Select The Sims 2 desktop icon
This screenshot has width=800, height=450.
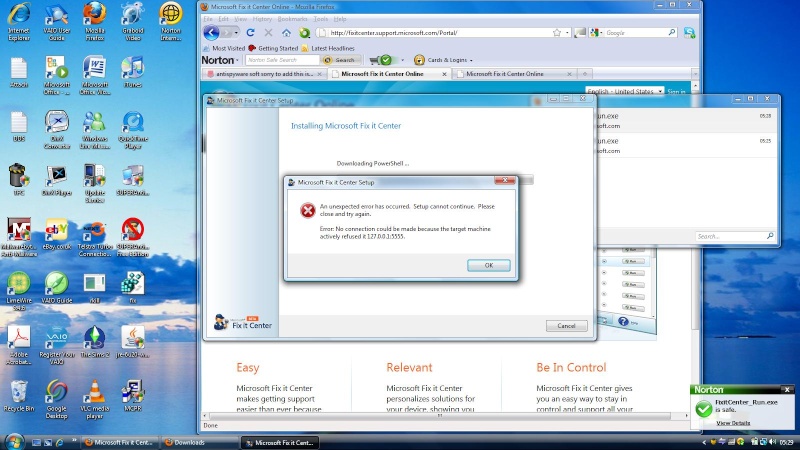tap(94, 342)
